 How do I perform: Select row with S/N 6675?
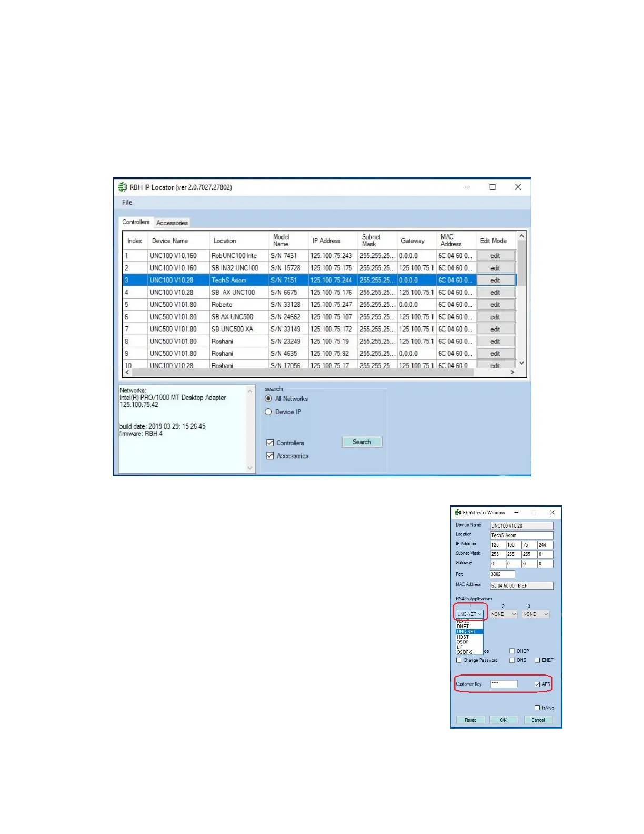click(x=319, y=292)
